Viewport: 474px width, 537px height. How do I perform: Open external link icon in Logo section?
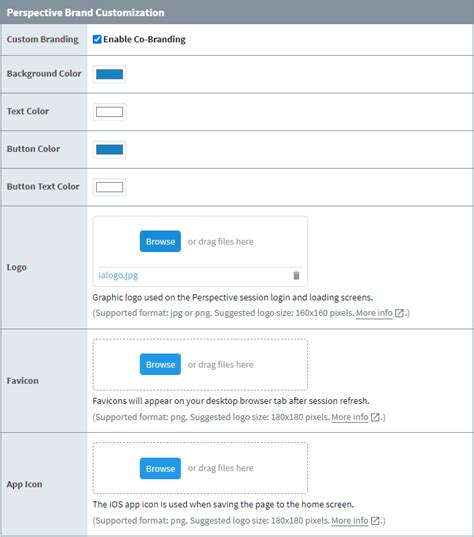[399, 313]
